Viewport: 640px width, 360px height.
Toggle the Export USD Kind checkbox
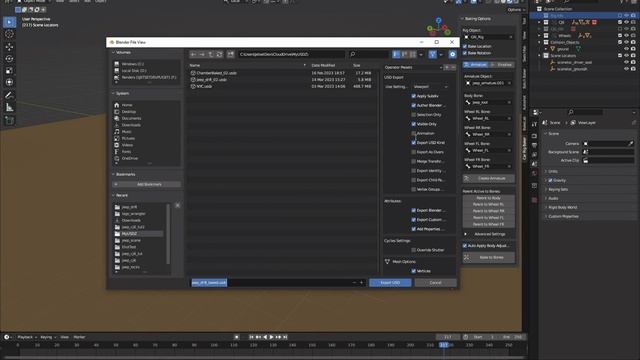(x=413, y=143)
